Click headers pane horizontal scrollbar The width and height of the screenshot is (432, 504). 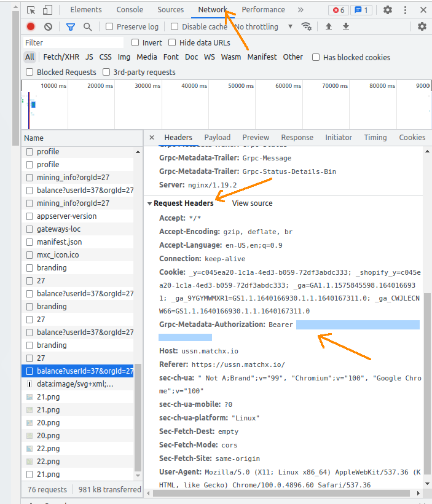(281, 493)
